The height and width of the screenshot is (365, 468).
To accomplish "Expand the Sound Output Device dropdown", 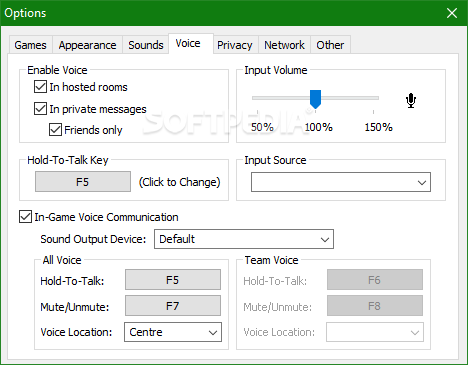I will click(244, 239).
